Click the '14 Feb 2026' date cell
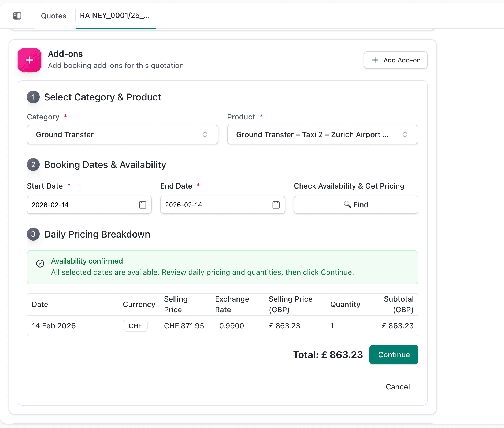The width and height of the screenshot is (504, 428). click(x=54, y=326)
